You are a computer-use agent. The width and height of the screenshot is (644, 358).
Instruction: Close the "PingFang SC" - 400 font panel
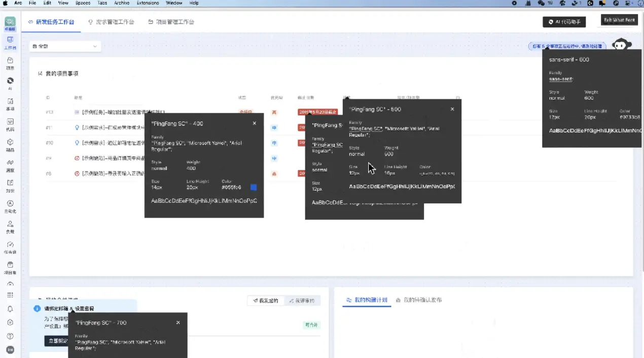pos(255,123)
